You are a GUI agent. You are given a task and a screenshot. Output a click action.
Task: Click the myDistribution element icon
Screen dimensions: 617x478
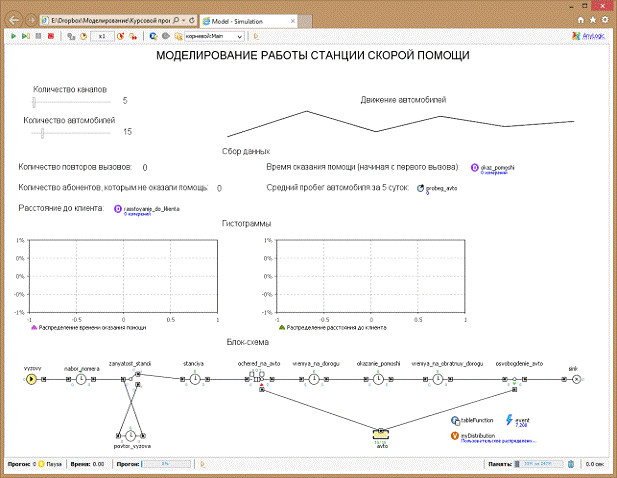(455, 436)
